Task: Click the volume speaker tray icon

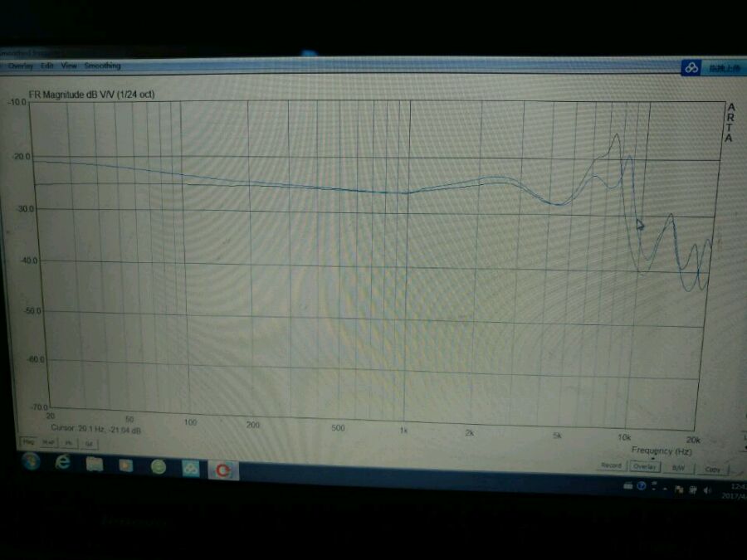Action: 707,489
